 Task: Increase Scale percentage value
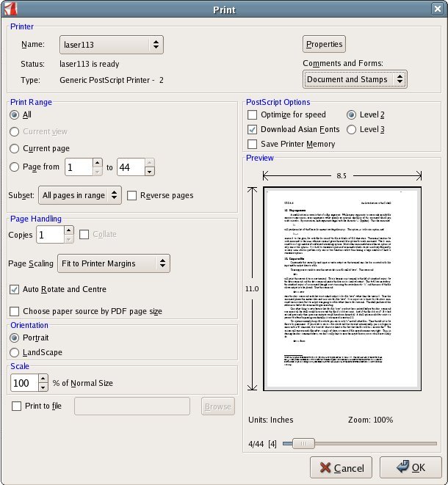pos(43,379)
